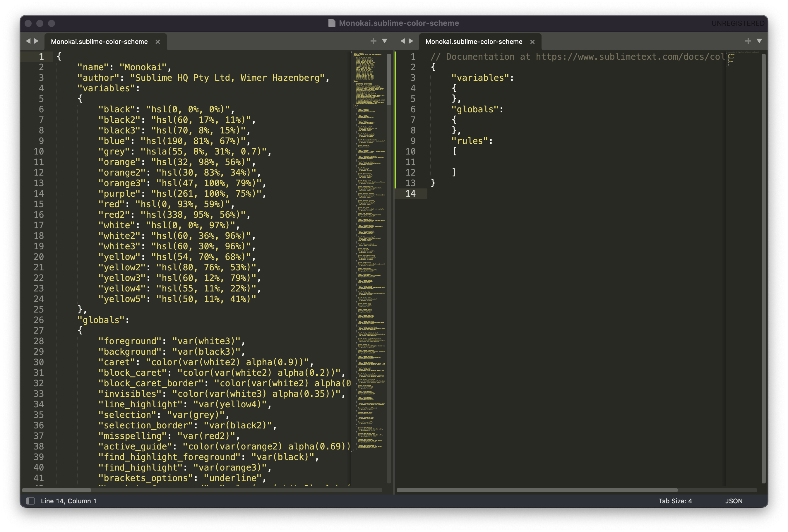Click "black": "hsl(0, 0%, 0%)" line

point(166,109)
